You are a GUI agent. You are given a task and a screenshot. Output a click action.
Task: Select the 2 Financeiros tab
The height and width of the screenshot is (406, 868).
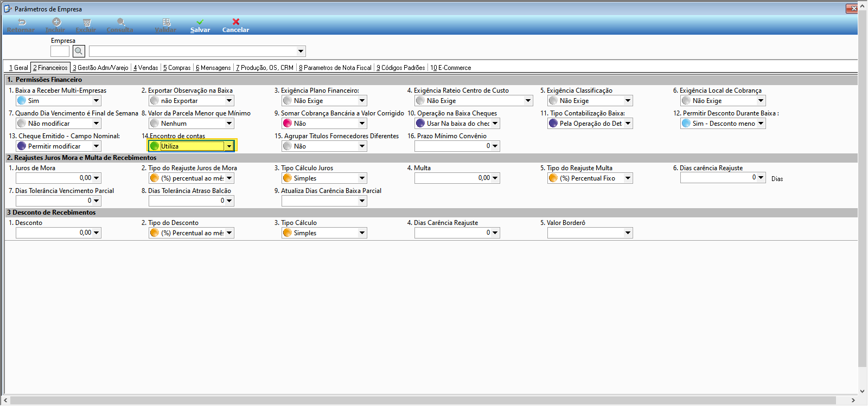point(50,68)
